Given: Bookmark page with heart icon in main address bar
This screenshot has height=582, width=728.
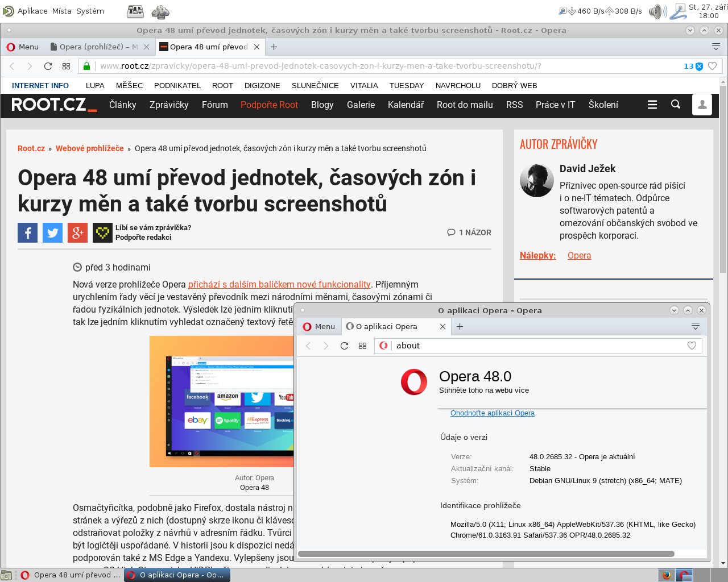Looking at the screenshot, I should point(712,66).
